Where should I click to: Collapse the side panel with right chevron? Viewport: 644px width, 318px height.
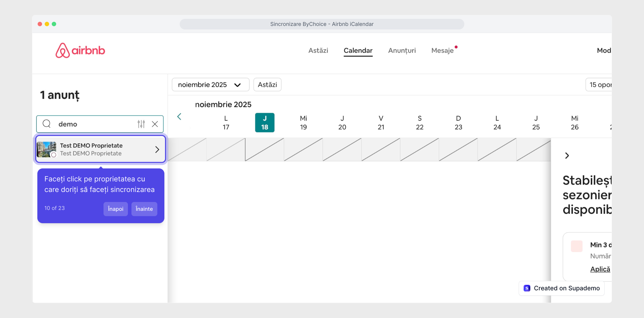click(567, 155)
